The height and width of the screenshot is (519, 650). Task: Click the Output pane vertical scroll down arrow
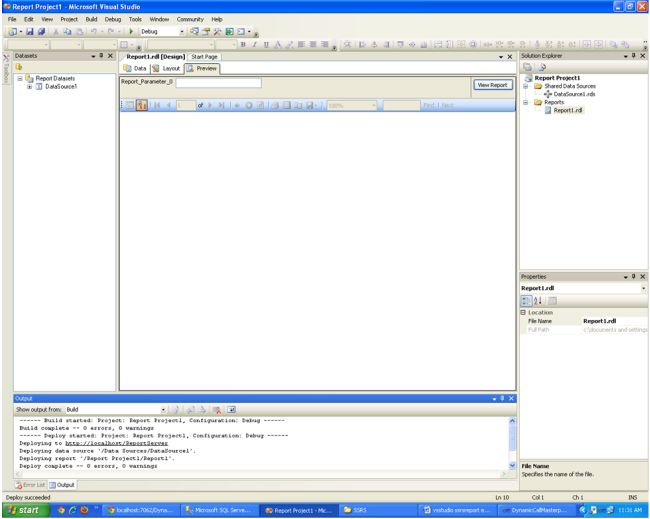(512, 466)
